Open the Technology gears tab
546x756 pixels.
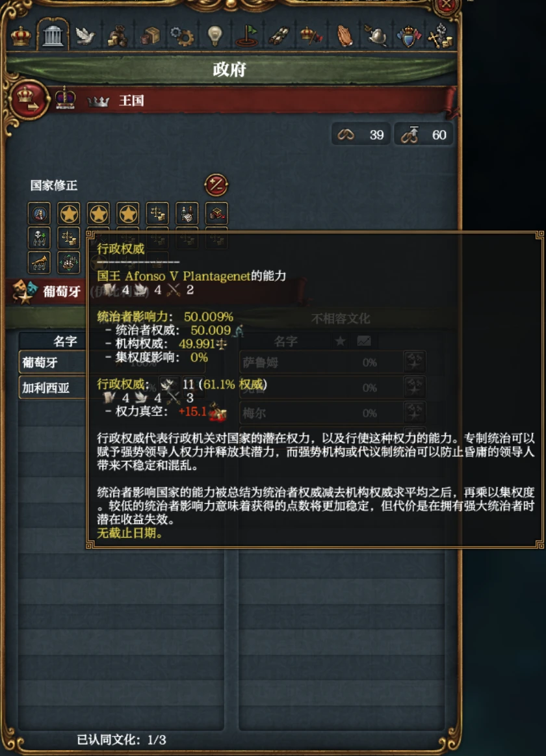pyautogui.click(x=183, y=36)
